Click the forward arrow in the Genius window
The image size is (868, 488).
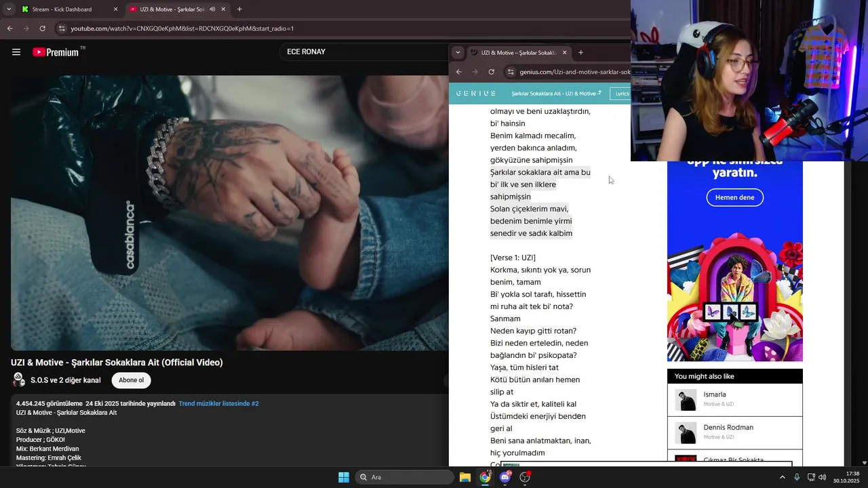coord(475,72)
